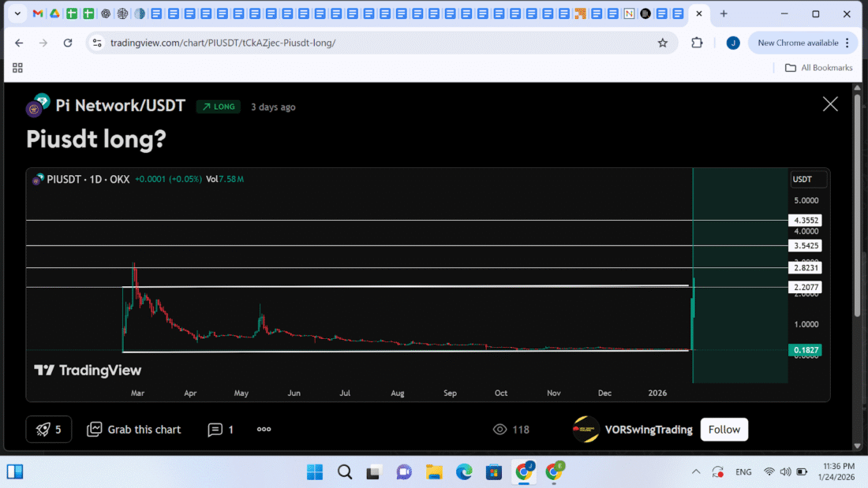The height and width of the screenshot is (488, 868).
Task: Click the green 0.1827 price label
Action: (x=805, y=349)
